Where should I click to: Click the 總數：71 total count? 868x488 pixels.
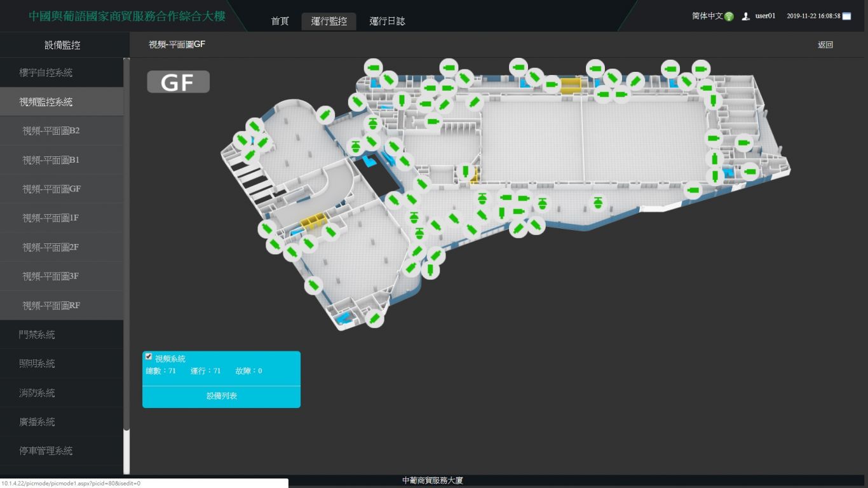[x=161, y=371]
